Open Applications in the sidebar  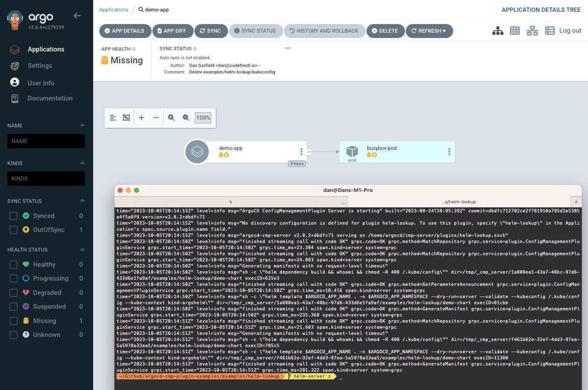pos(46,49)
